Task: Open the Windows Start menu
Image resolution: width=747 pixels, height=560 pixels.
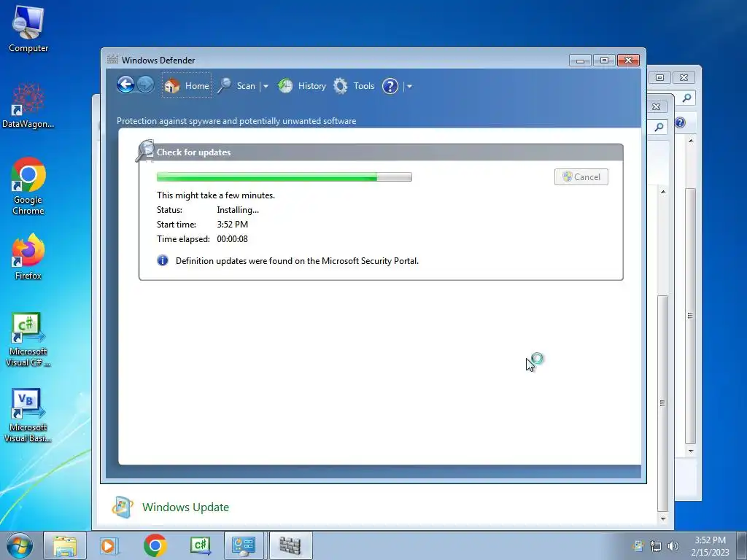Action: [x=20, y=545]
